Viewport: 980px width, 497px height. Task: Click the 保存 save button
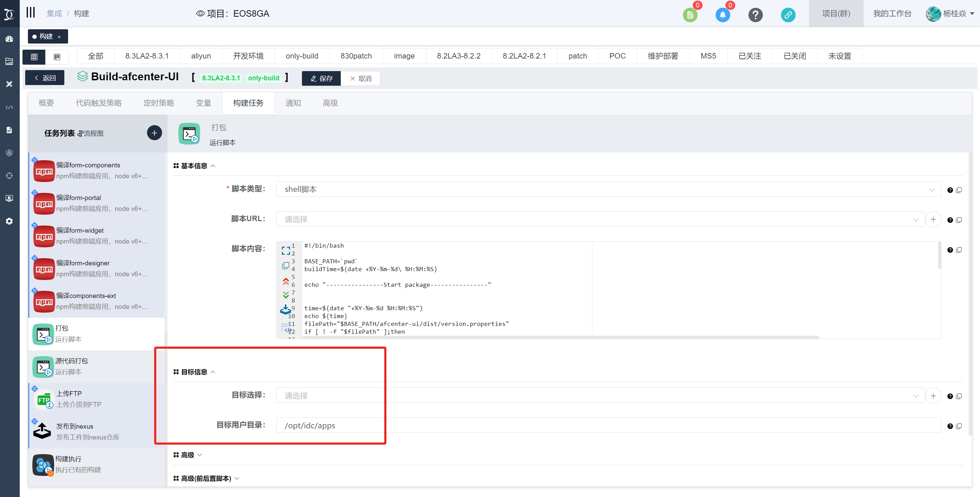(x=321, y=78)
